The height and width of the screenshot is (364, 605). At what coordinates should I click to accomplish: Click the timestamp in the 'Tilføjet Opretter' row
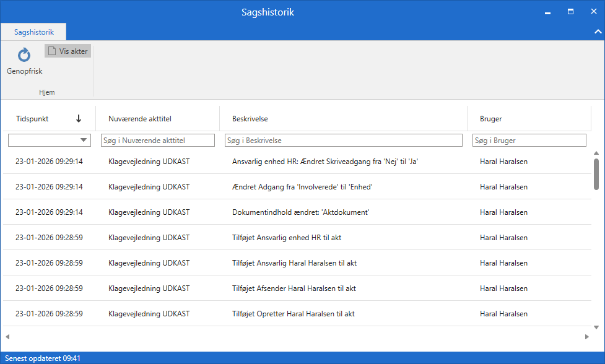click(49, 314)
